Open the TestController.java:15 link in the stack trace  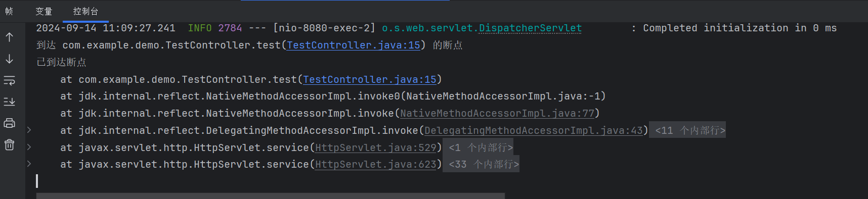370,79
